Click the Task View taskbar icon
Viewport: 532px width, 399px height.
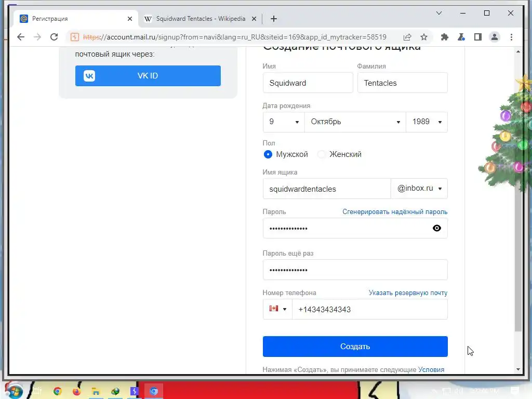(37, 391)
